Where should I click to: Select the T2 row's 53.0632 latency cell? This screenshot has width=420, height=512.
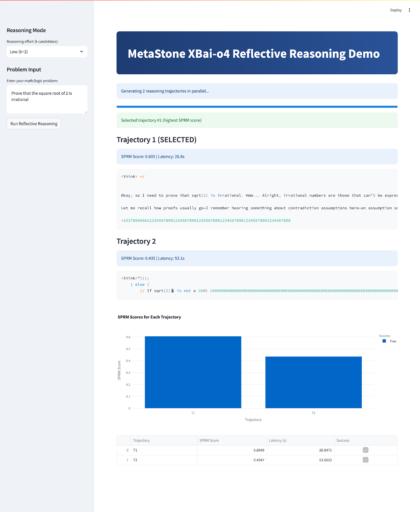(x=300, y=460)
